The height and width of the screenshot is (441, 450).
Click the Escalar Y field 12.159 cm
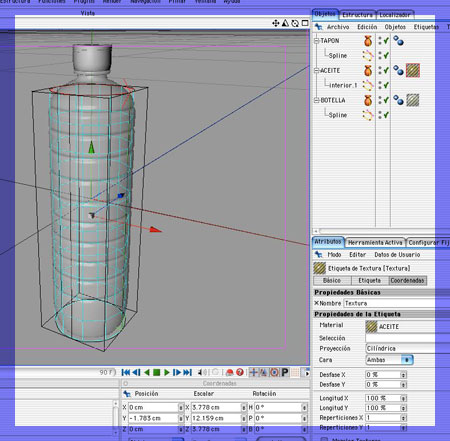(217, 418)
